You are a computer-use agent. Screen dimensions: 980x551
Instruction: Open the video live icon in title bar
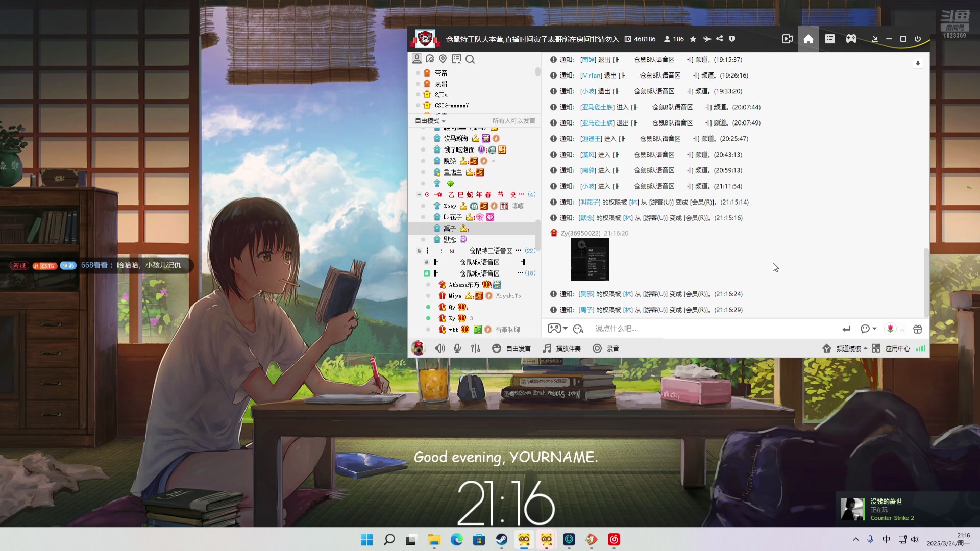click(787, 39)
